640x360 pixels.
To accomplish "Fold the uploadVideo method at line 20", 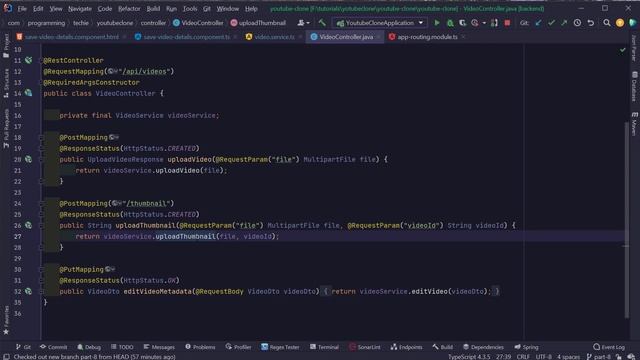I will [41, 159].
